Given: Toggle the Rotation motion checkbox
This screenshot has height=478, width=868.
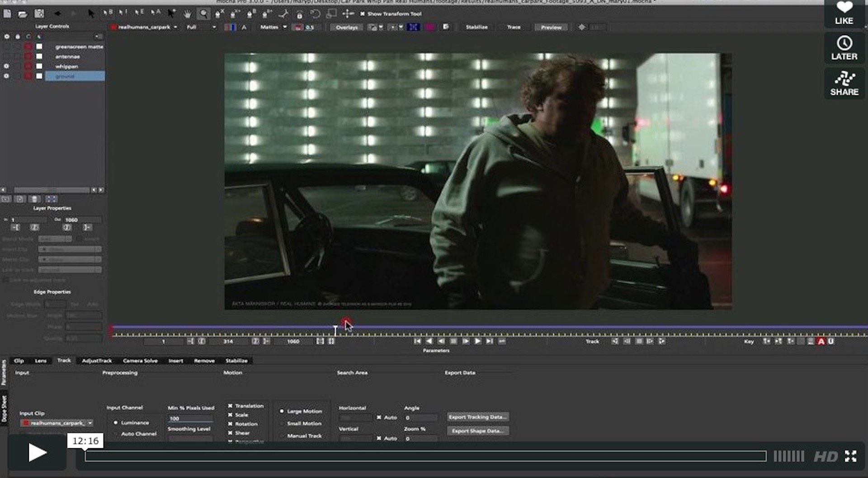Looking at the screenshot, I should 230,424.
